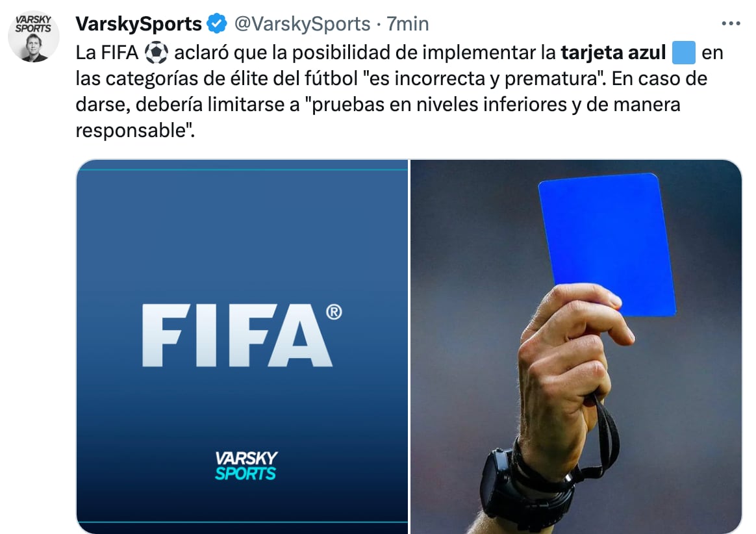Click the bold 'tarjeta azul' text
The width and height of the screenshot is (756, 534).
(x=613, y=53)
